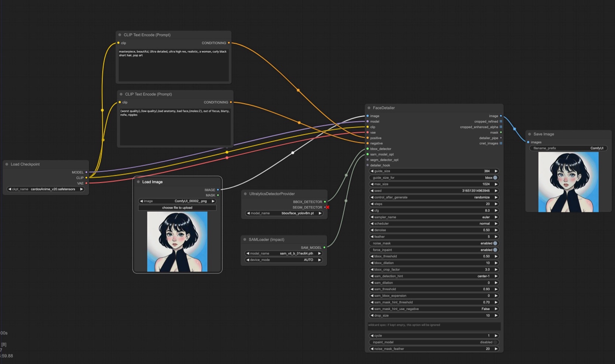615x364 pixels.
Task: Click the choose file to upload button
Action: pos(177,208)
